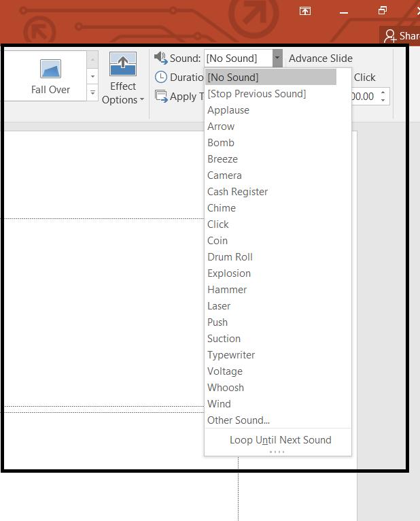
Task: Click the Effect Options picture icon
Action: [x=123, y=64]
